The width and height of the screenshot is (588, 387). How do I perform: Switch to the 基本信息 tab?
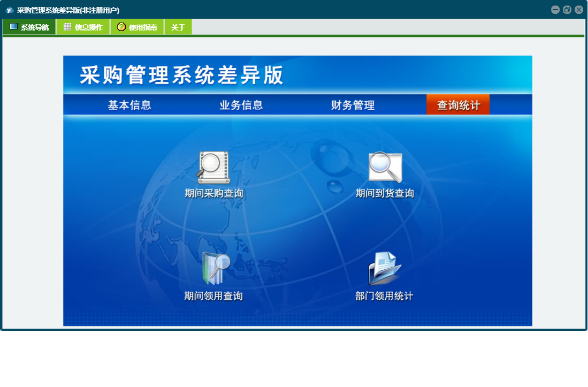[129, 105]
